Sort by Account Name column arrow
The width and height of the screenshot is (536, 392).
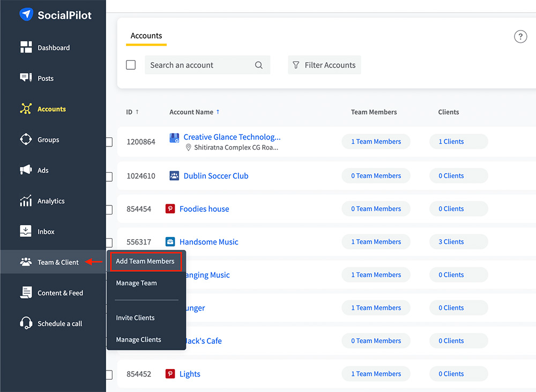(x=218, y=112)
